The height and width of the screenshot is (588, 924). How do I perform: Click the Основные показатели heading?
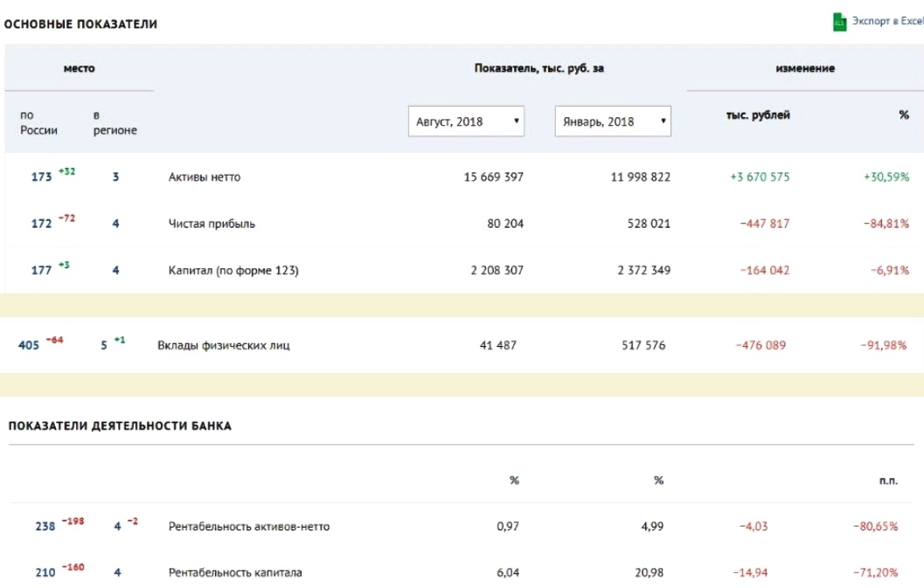pos(80,24)
